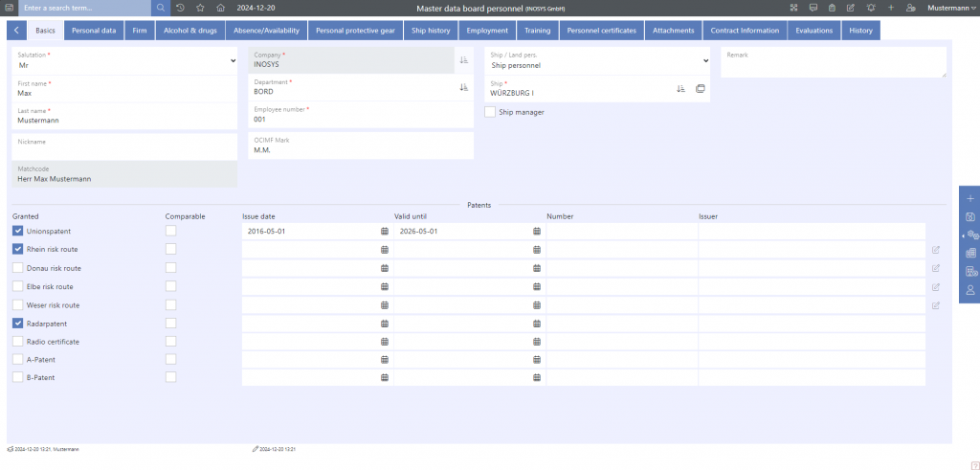Check the Radio certificate granted checkbox

click(18, 342)
